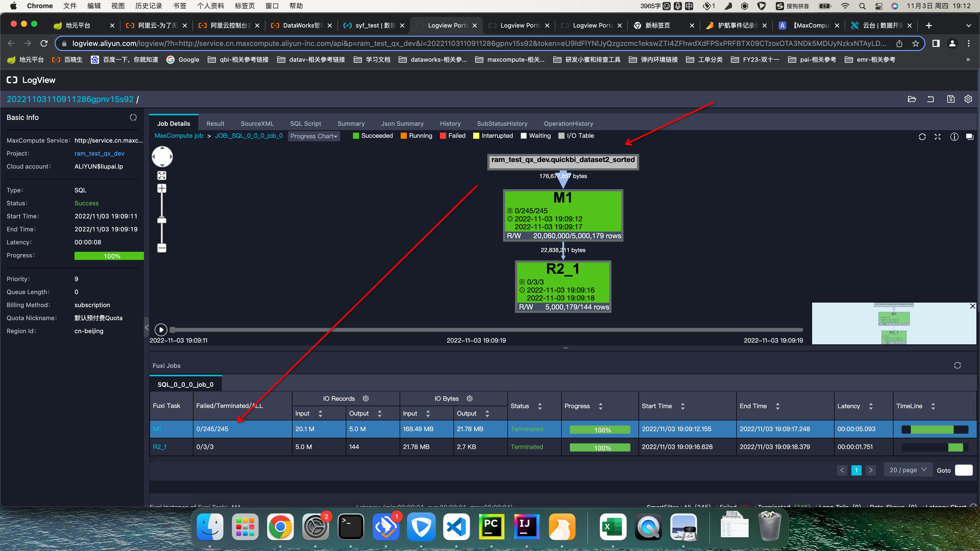
Task: Switch to the Json Summary tab
Action: pos(402,123)
